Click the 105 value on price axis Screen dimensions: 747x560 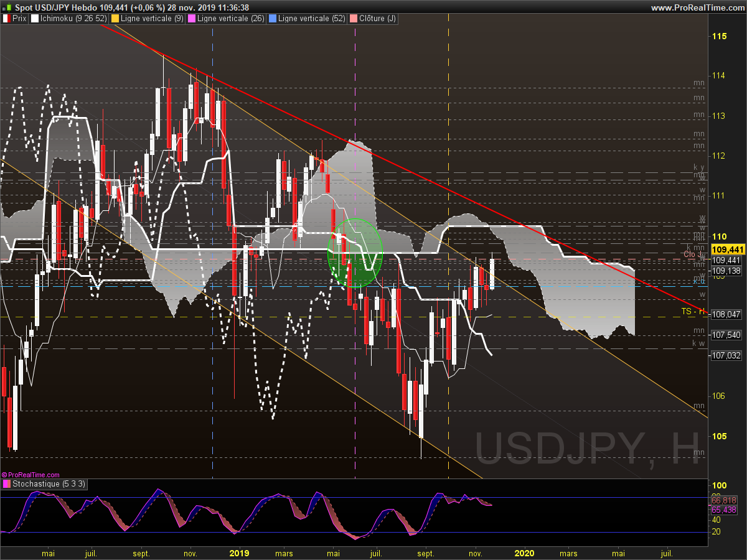pyautogui.click(x=719, y=436)
